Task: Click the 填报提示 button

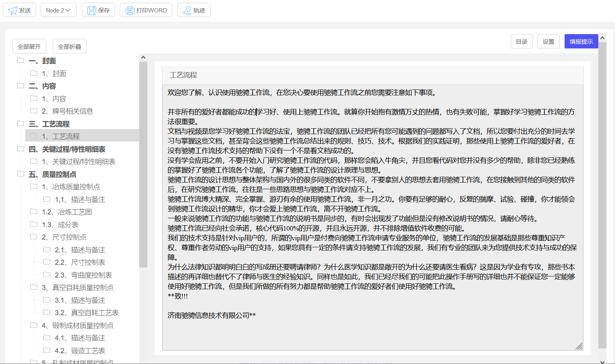Action: (581, 41)
